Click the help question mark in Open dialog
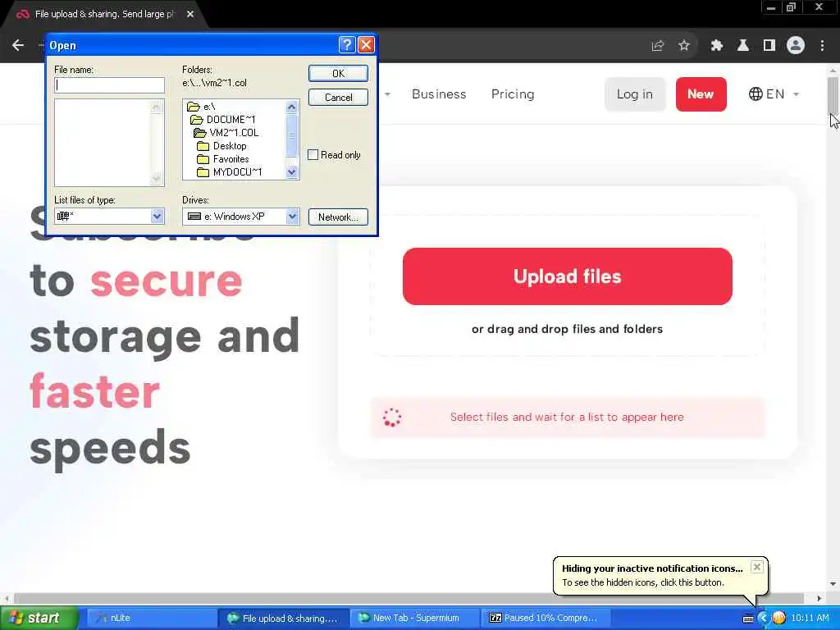The height and width of the screenshot is (630, 840). (x=347, y=44)
